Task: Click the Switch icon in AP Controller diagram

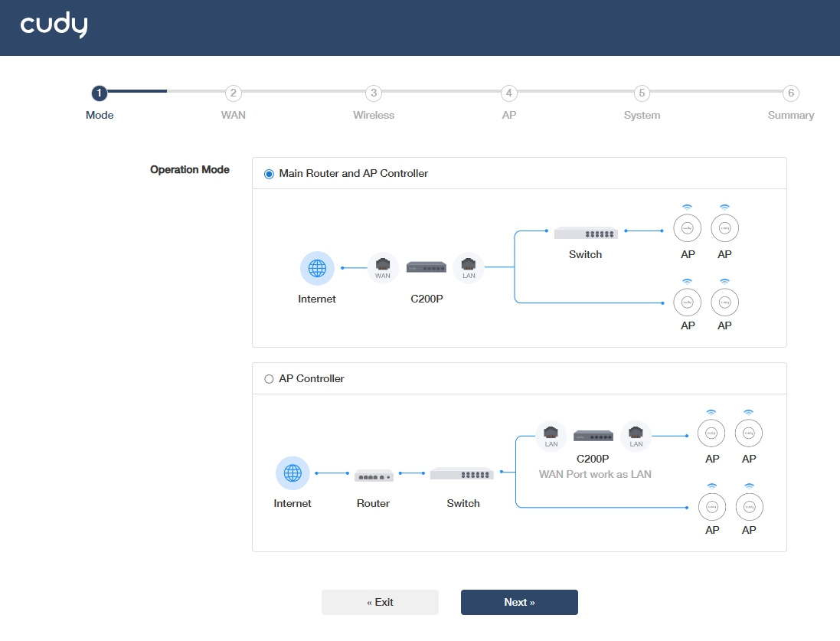Action: click(462, 474)
